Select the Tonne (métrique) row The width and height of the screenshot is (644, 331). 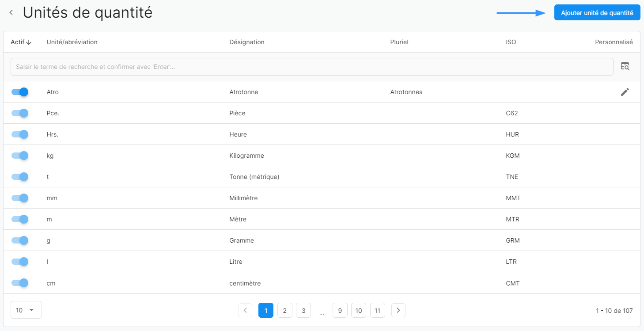254,177
